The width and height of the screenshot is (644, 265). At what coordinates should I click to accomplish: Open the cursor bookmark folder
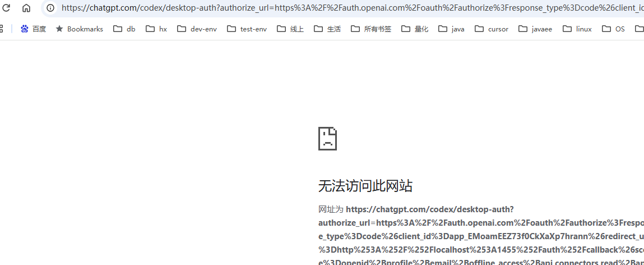click(492, 29)
